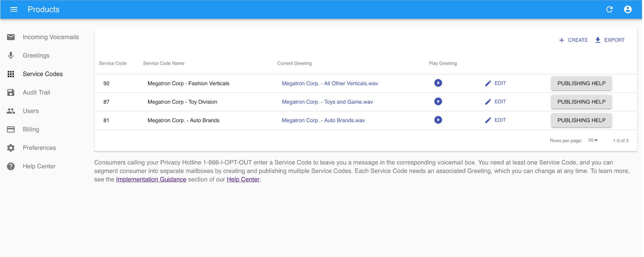The width and height of the screenshot is (644, 257).
Task: Follow the Implementation Guidance link
Action: tap(151, 179)
